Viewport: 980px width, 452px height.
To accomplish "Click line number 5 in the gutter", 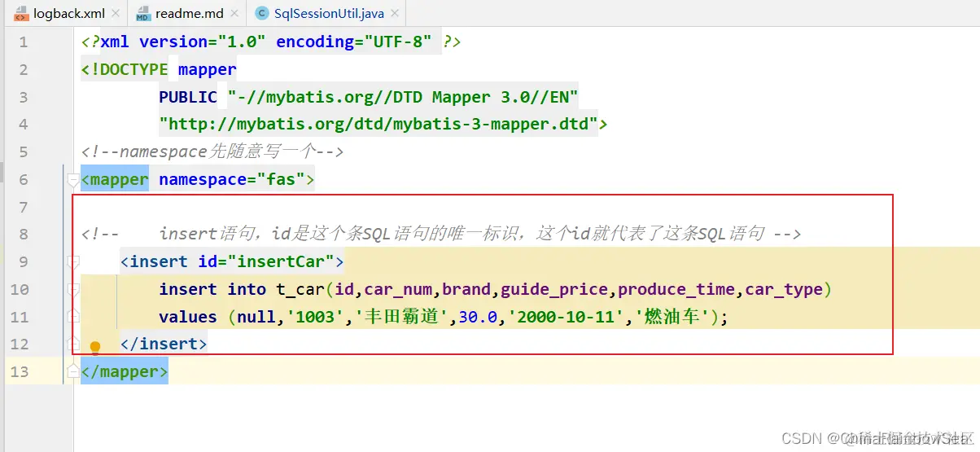I will (23, 151).
